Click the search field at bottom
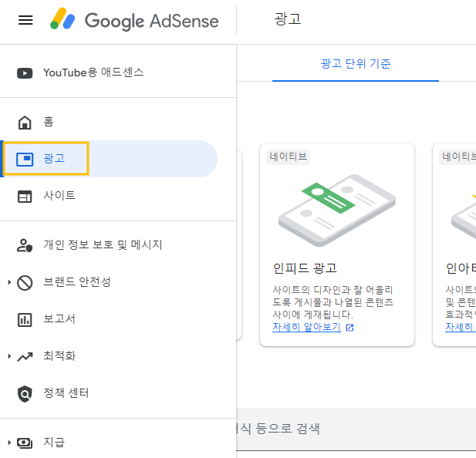Screen dimensions: 476x458 click(356, 429)
